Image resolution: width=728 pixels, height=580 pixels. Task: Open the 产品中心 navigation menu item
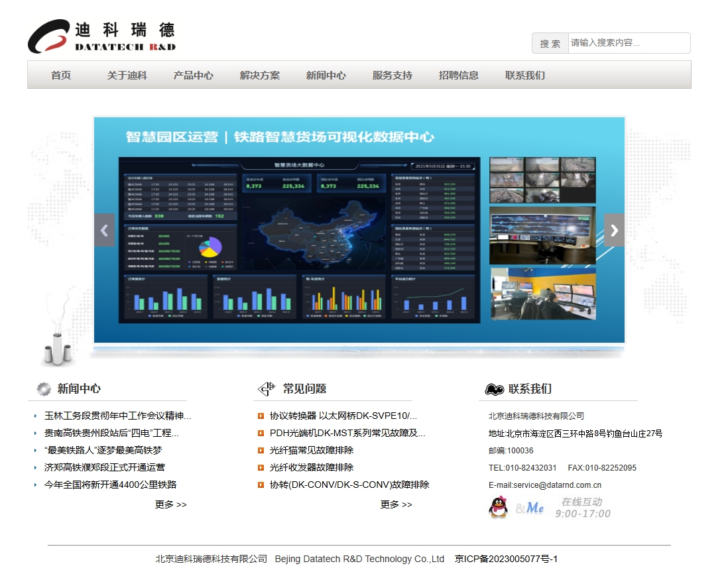194,76
